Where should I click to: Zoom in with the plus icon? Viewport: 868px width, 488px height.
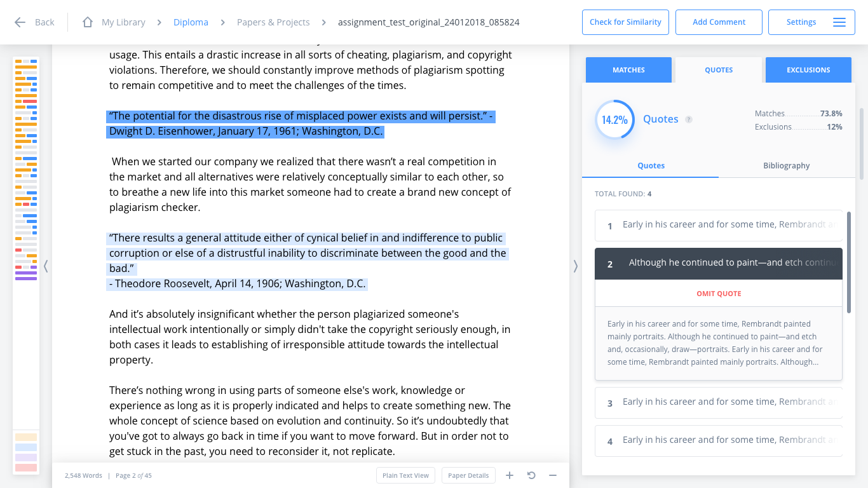point(510,475)
